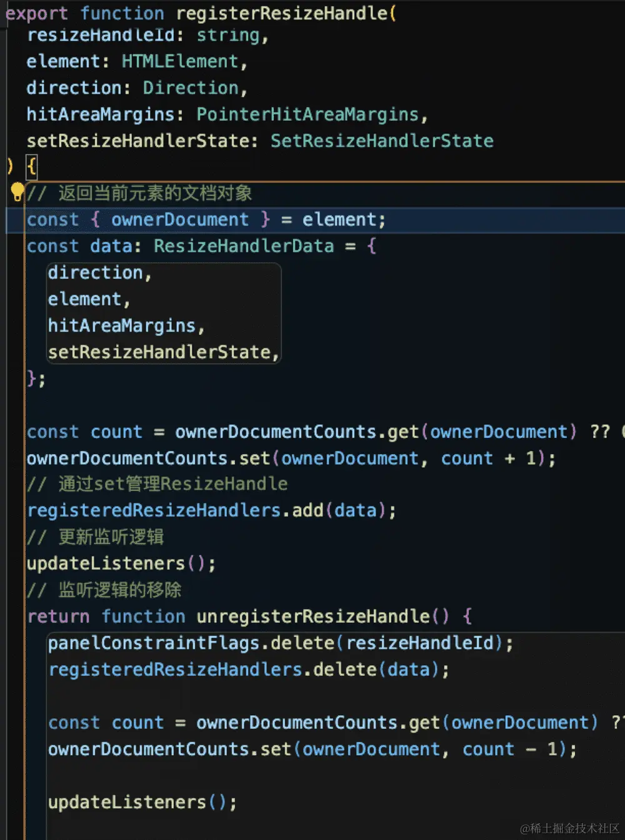Click ownerDocument in the destructuring line

(x=180, y=219)
